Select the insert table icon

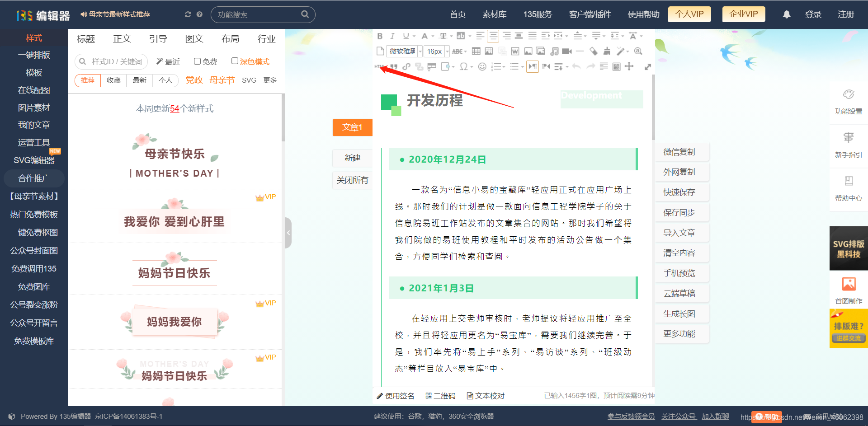tap(476, 51)
